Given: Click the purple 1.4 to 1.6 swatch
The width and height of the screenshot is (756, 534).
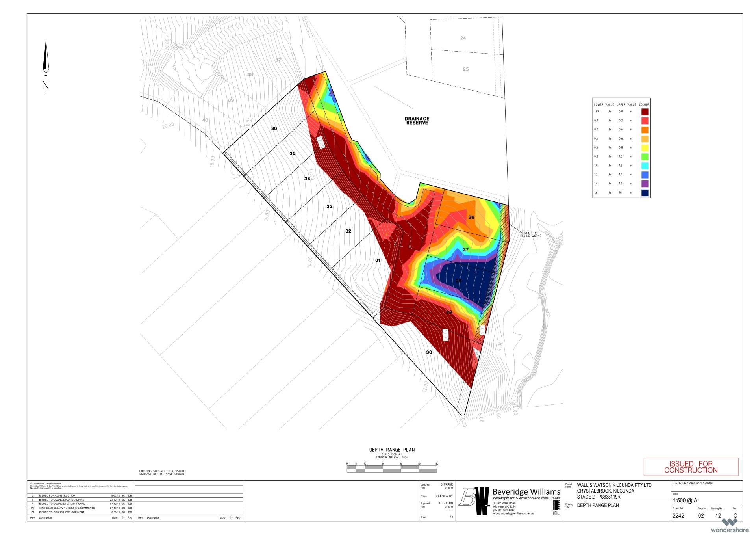Looking at the screenshot, I should (x=645, y=184).
